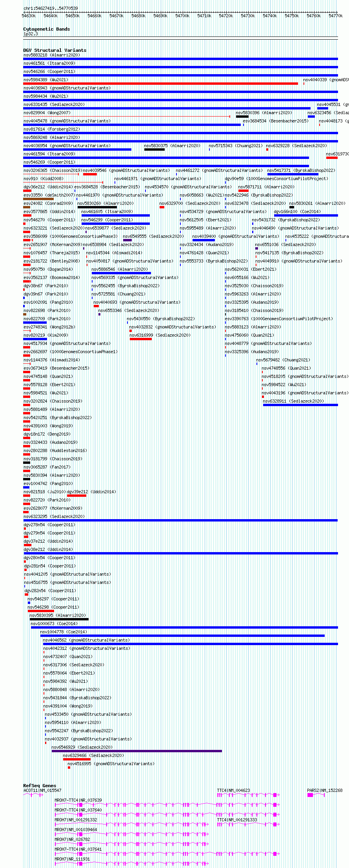The height and width of the screenshot is (868, 349).
Task: Click nsv910 (Kidd2008) label
Action: (43, 179)
